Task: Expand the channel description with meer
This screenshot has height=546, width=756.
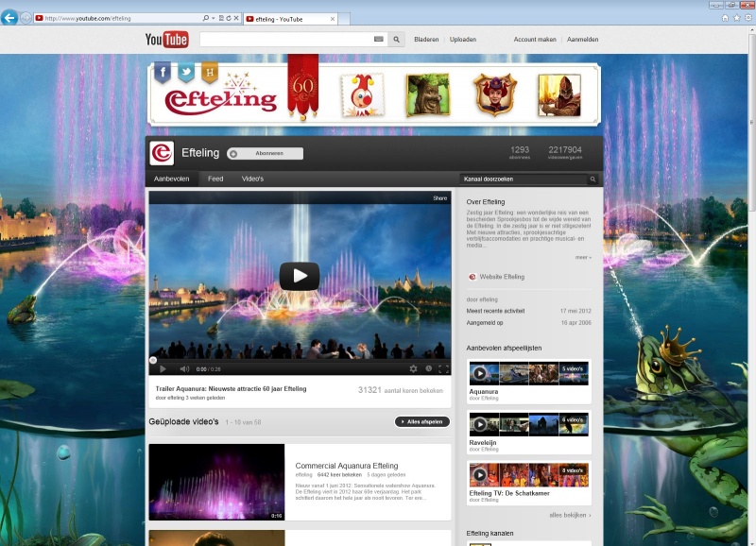Action: (583, 257)
